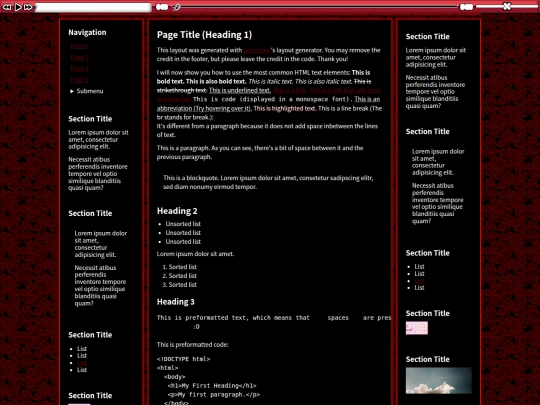The image size is (540, 405).
Task: Click small button after the track title field
Action: coord(162,7)
